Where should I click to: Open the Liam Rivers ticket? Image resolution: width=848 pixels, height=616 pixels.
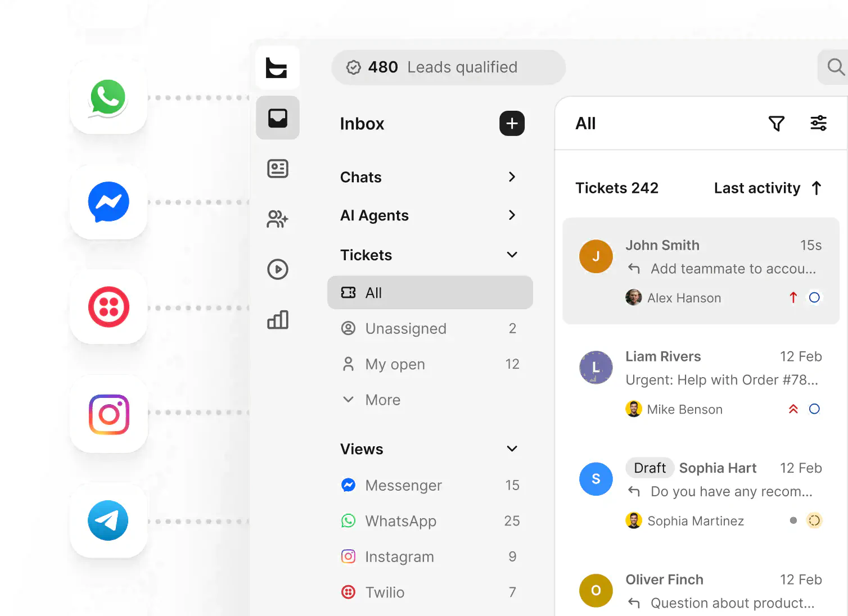click(x=701, y=382)
